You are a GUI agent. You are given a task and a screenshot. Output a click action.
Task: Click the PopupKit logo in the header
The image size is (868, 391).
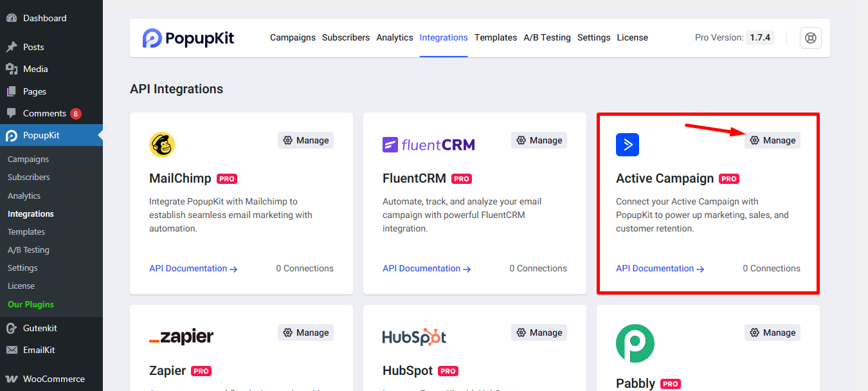click(188, 38)
